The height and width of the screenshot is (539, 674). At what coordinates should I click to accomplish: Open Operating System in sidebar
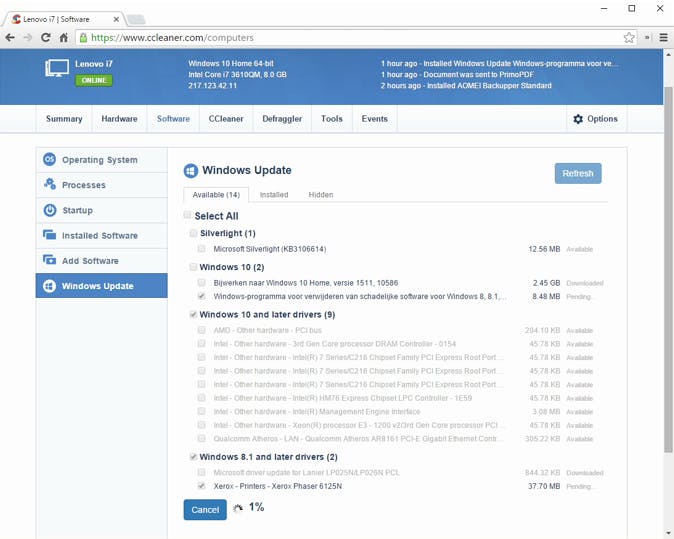102,160
